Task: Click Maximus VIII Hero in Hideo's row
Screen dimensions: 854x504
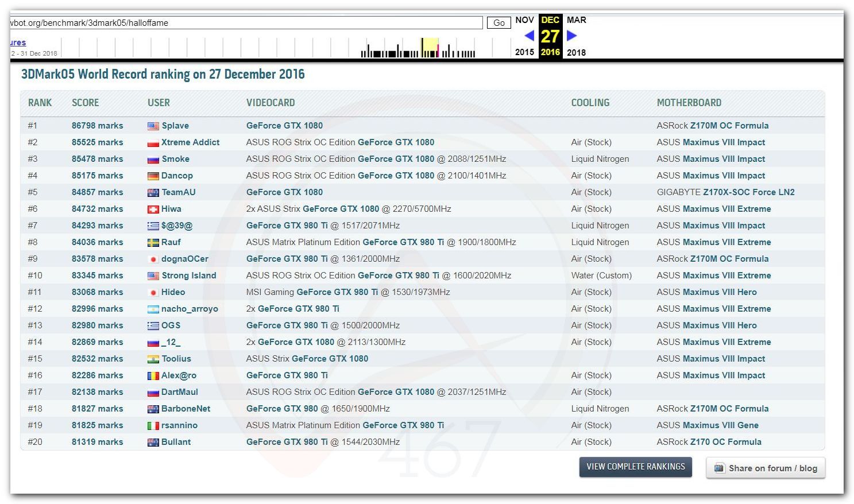Action: (x=720, y=292)
